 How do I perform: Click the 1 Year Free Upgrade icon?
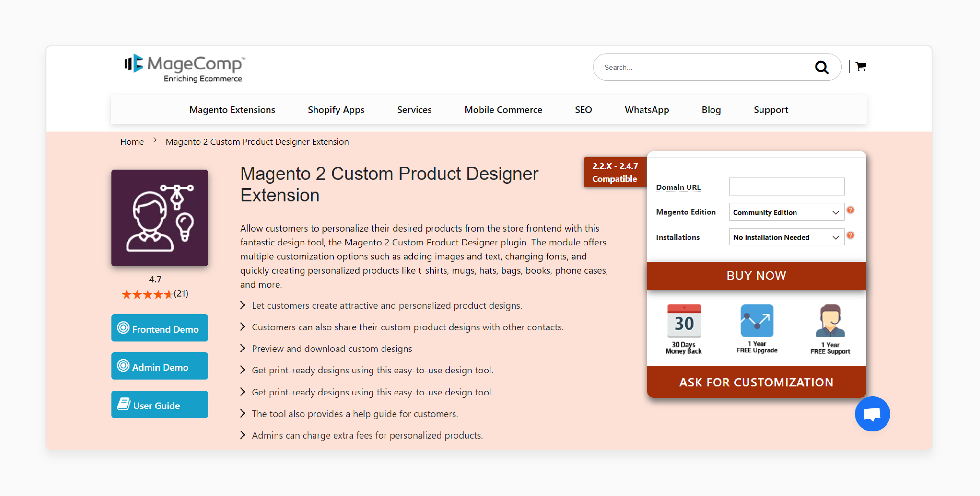coord(757,320)
